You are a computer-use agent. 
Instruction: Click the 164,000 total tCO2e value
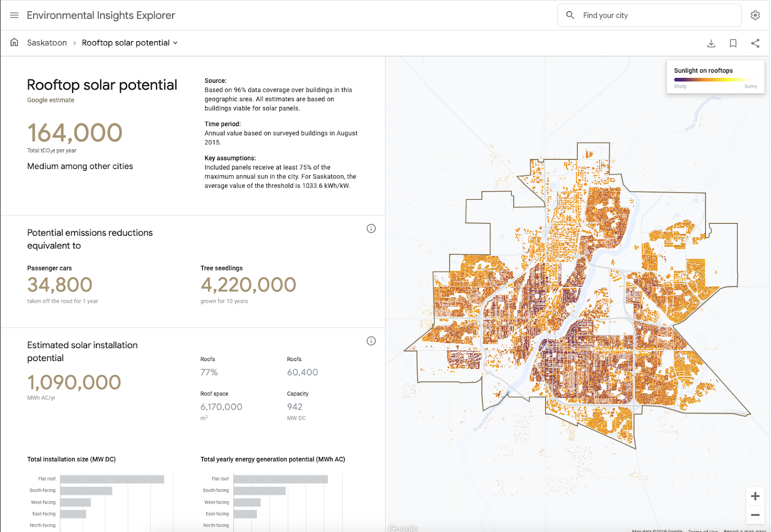75,133
